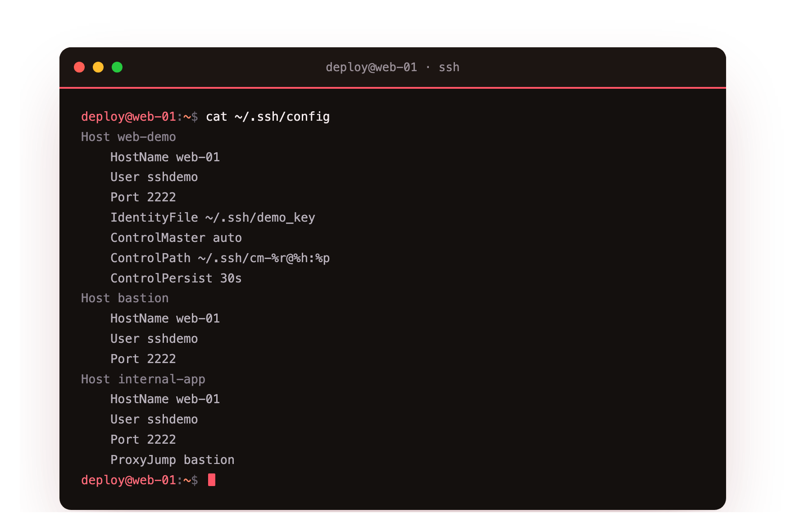Viewport: 804px width, 532px height.
Task: Click 'User sshdemo' under Host web-demo
Action: point(154,177)
